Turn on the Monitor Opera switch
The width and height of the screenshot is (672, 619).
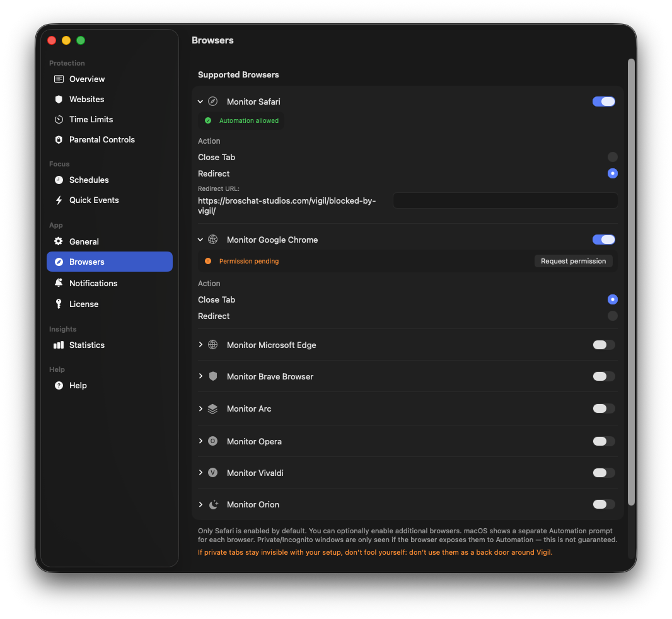coord(603,441)
